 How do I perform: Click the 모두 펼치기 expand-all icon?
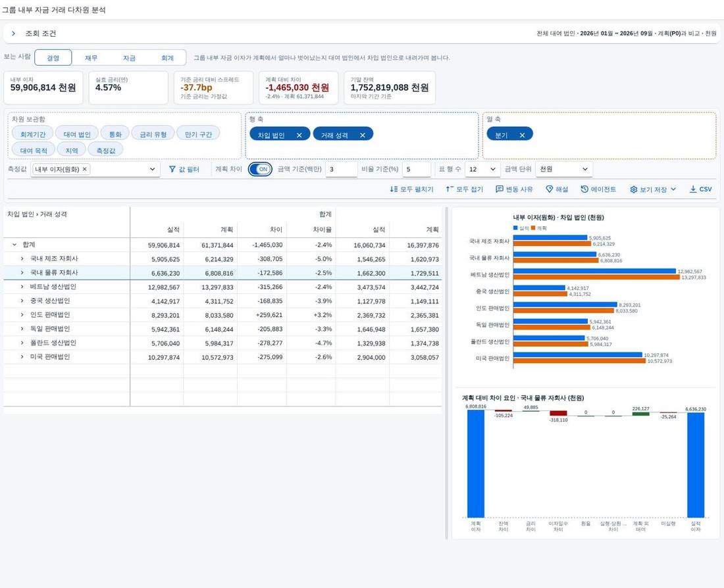pos(394,189)
